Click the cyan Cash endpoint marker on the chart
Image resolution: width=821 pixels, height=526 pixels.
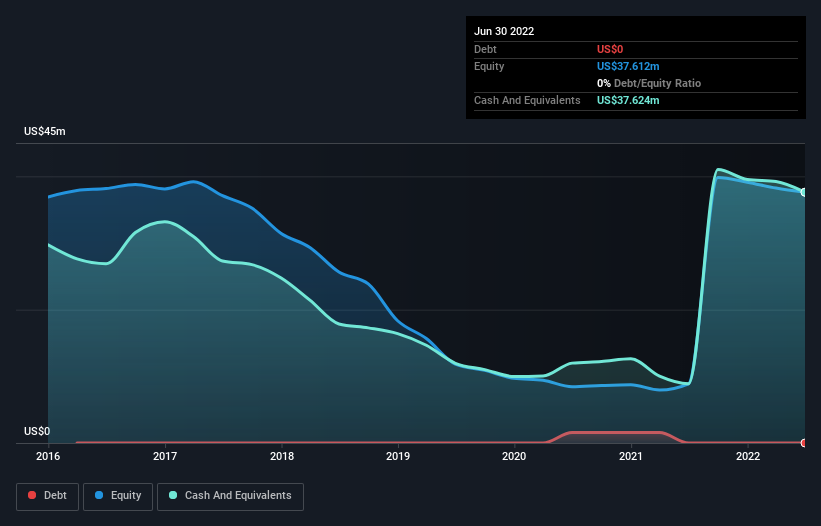click(804, 192)
